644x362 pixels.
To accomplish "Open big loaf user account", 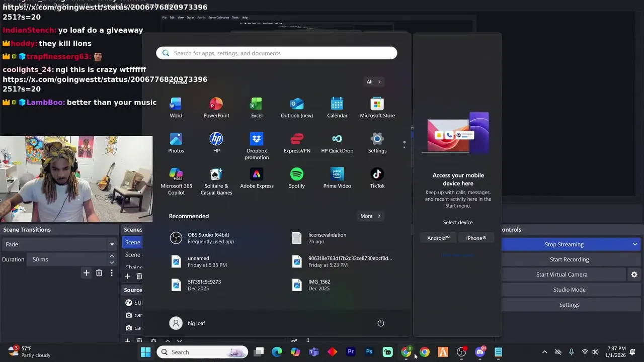I will 187,323.
